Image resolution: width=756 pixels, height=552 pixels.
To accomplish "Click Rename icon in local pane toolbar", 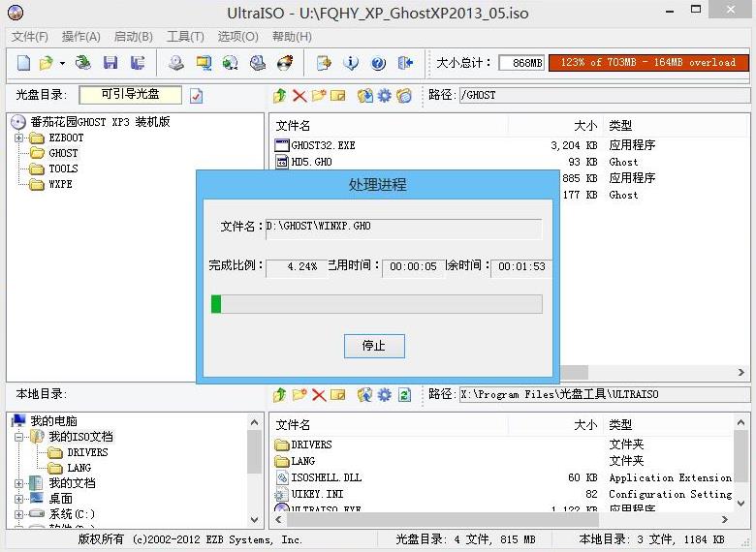I will [x=338, y=395].
